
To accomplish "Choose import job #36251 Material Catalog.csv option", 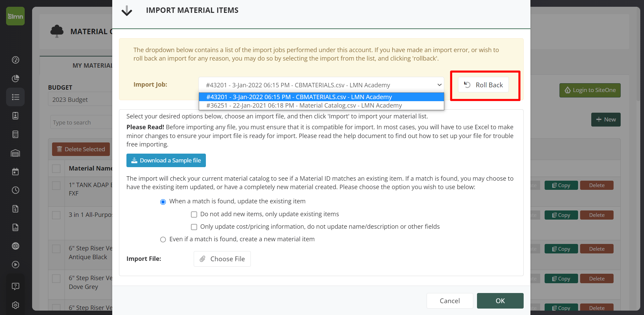I will [321, 106].
